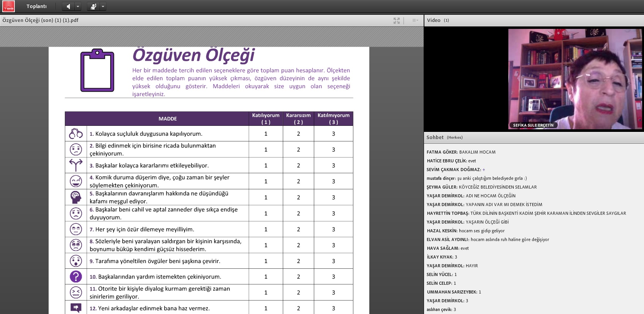Click the worried face icon beside item 6
Screen dimensions: 644x314
(76, 213)
